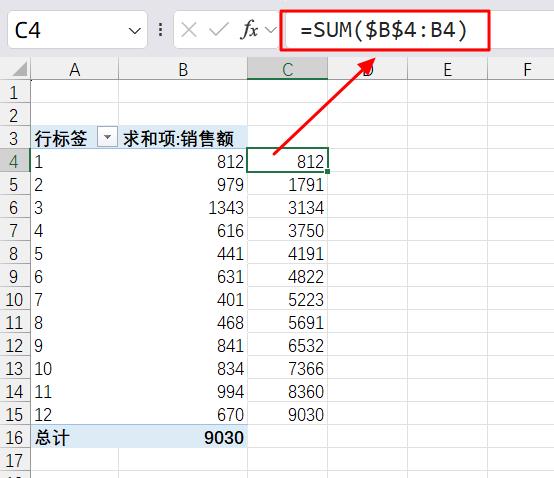Click the bold total 9030 in row 16
Screen dimensions: 554x478
[183, 437]
